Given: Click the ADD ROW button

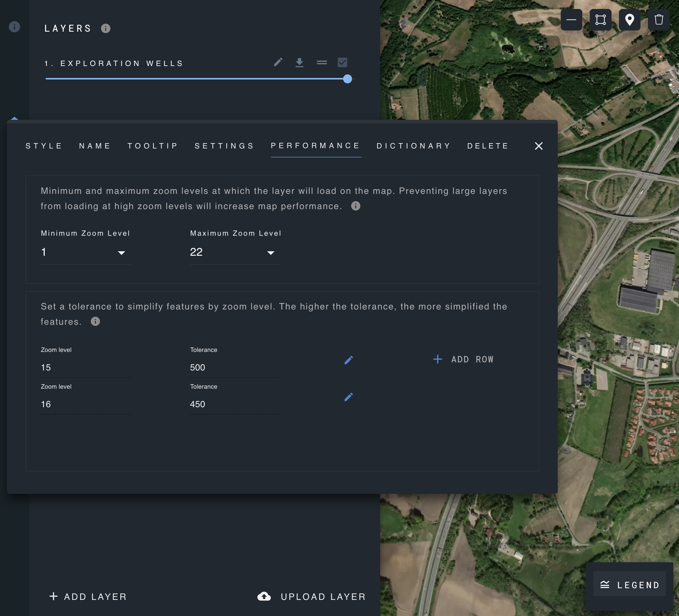Looking at the screenshot, I should coord(463,359).
